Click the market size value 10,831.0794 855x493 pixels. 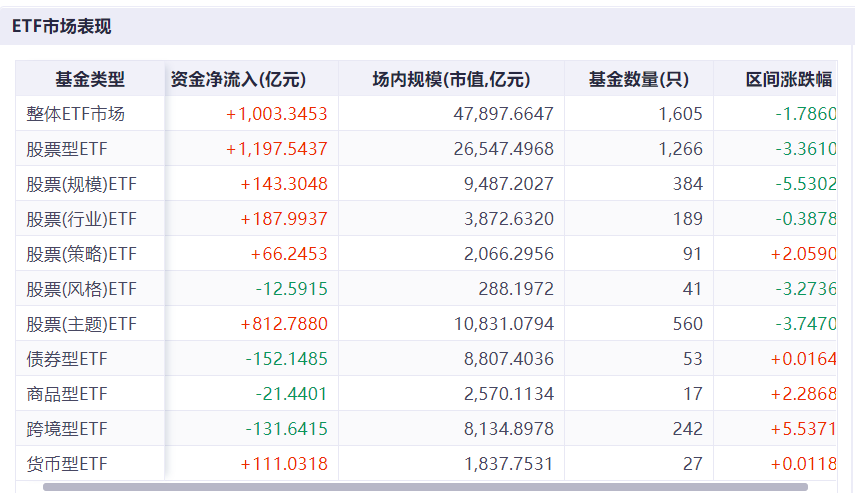tap(504, 324)
